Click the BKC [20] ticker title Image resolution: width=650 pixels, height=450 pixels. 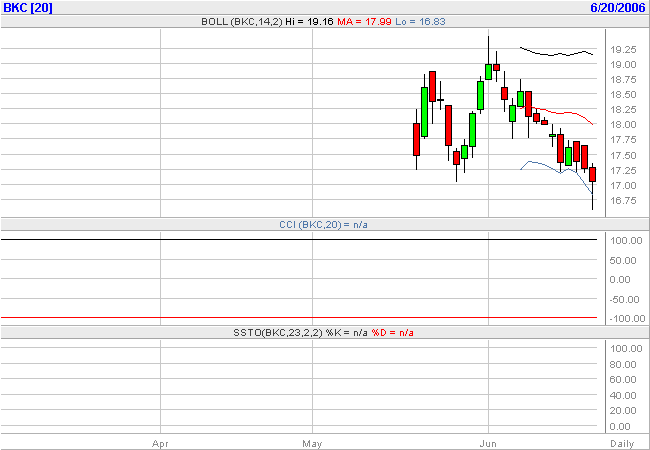coord(28,7)
